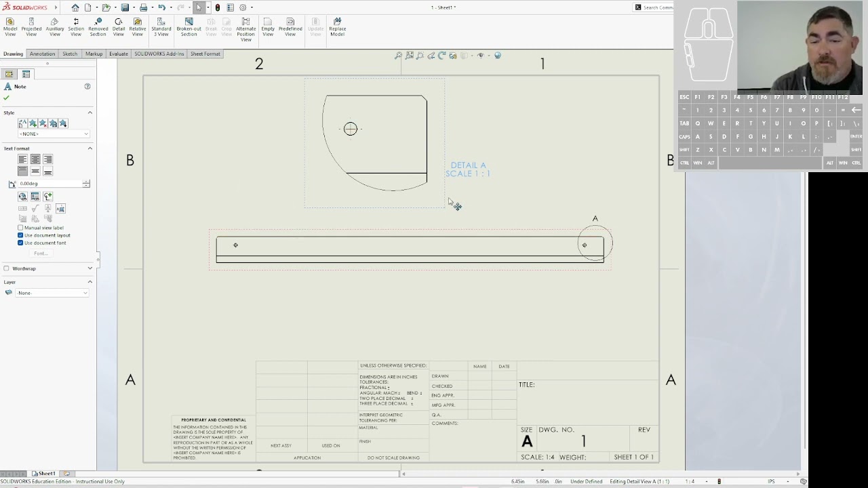Activate the Detail View tool
868x488 pixels.
click(119, 27)
